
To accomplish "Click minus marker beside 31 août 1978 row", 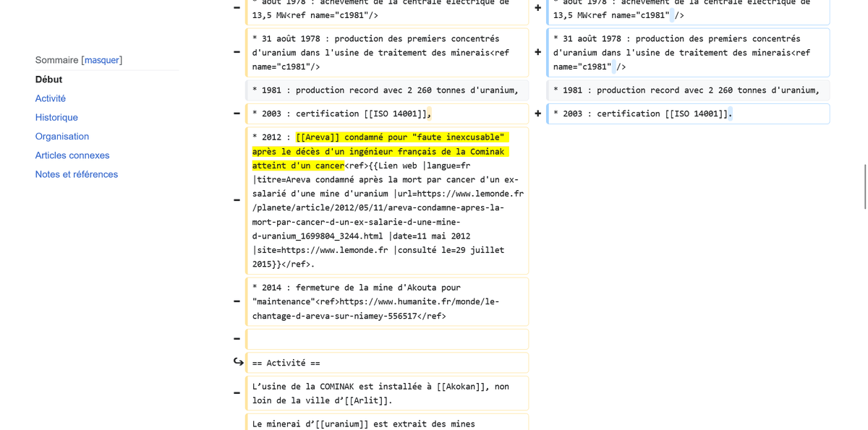I will pos(237,52).
